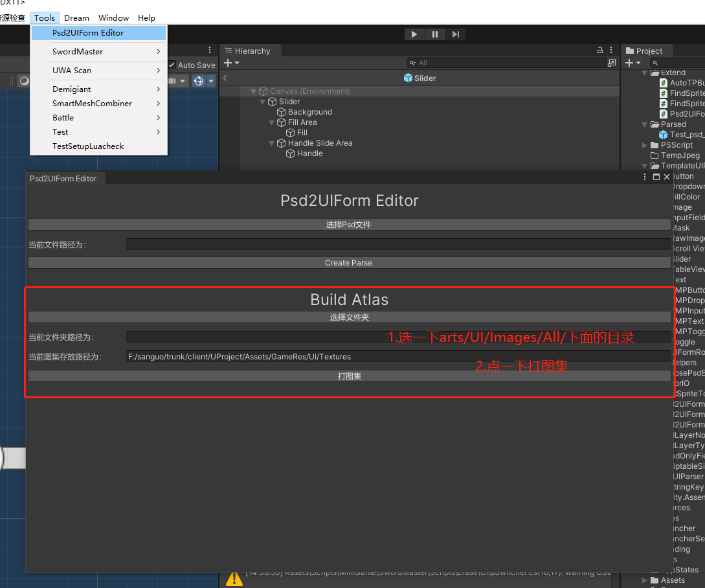Open Project panel create plus dropdown
This screenshot has height=588, width=705.
click(632, 63)
